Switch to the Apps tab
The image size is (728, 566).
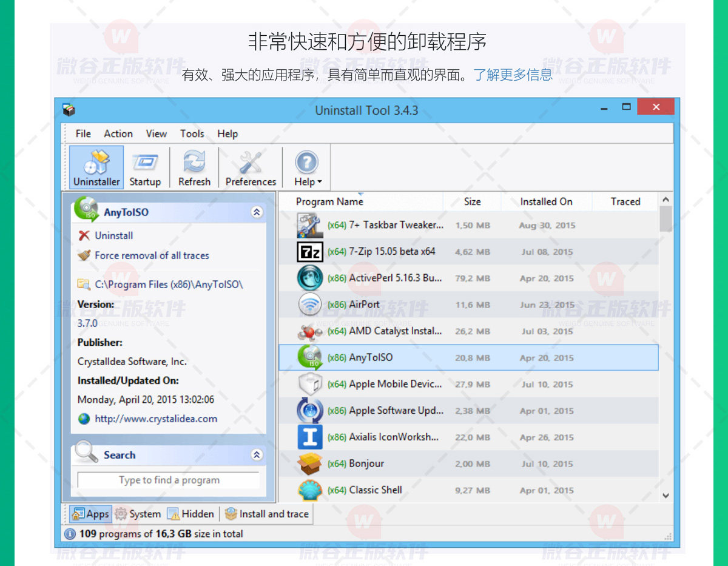(x=91, y=514)
